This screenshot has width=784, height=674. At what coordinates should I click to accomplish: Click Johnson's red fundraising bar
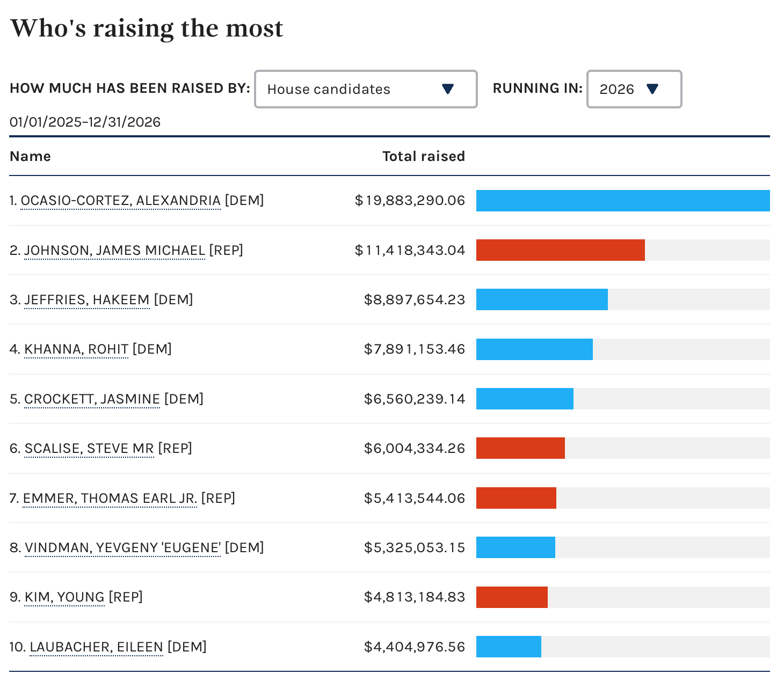point(560,250)
